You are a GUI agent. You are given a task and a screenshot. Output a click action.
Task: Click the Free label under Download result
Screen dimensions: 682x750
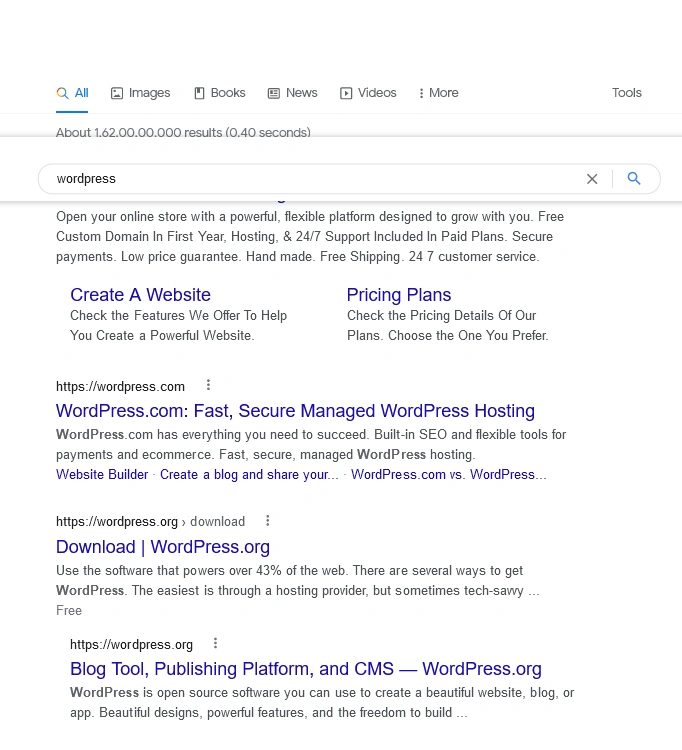click(x=69, y=610)
